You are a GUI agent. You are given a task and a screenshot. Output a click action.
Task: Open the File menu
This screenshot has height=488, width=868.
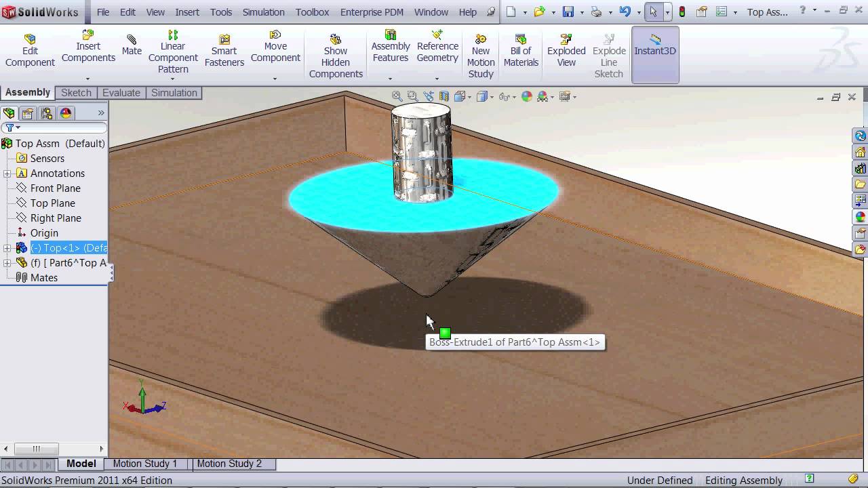pos(103,12)
